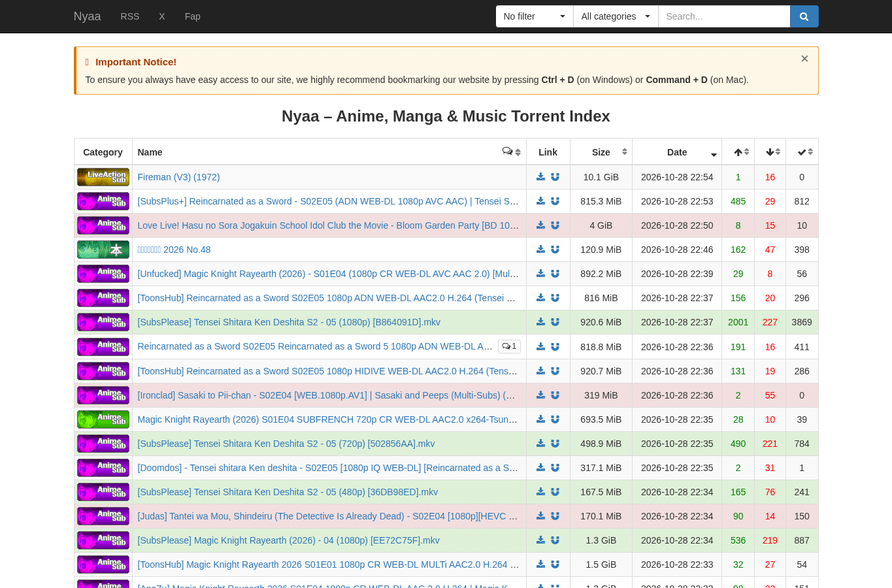
Task: Open comments badge on Reincarnated as a Sword row
Action: 509,346
